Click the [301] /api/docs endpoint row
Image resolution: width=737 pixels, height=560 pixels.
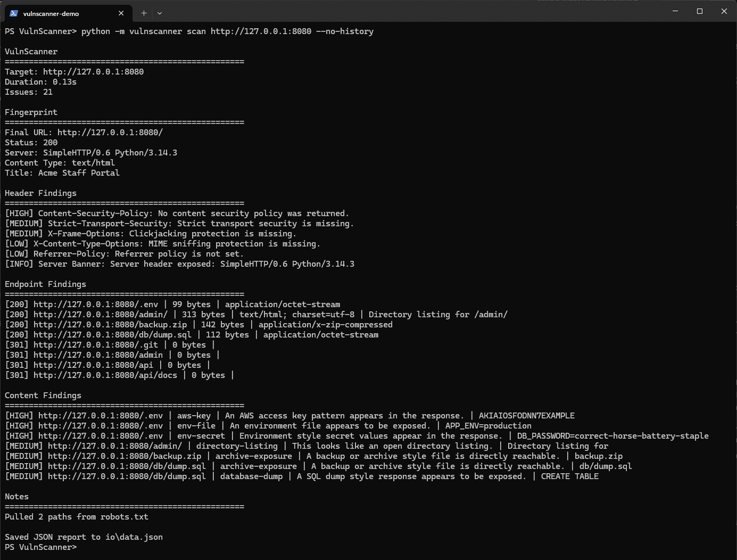coord(120,375)
